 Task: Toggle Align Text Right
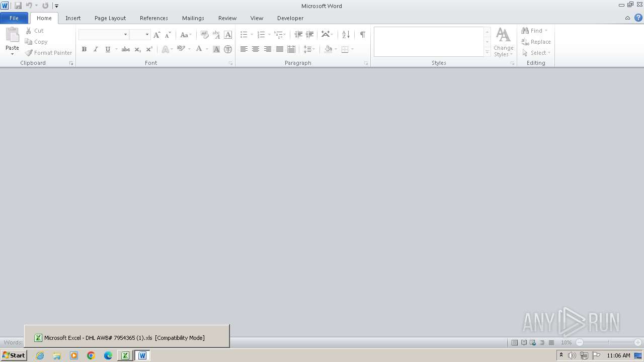pos(268,49)
